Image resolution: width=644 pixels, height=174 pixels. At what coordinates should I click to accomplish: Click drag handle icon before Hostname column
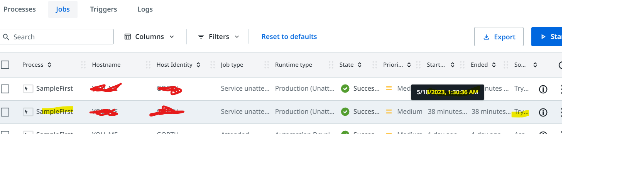click(x=83, y=65)
